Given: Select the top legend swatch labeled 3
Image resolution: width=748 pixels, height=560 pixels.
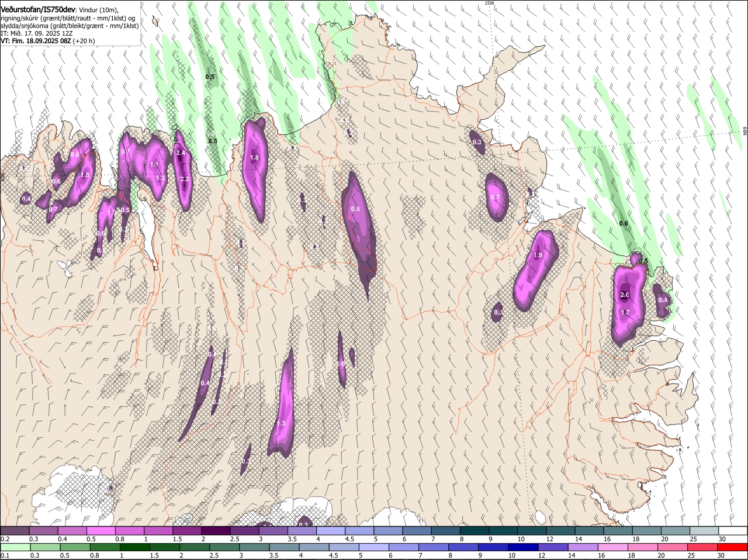Looking at the screenshot, I should coord(273,531).
